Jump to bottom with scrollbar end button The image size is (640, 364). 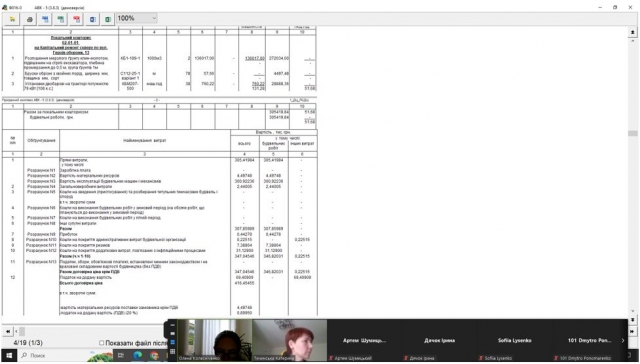click(633, 320)
